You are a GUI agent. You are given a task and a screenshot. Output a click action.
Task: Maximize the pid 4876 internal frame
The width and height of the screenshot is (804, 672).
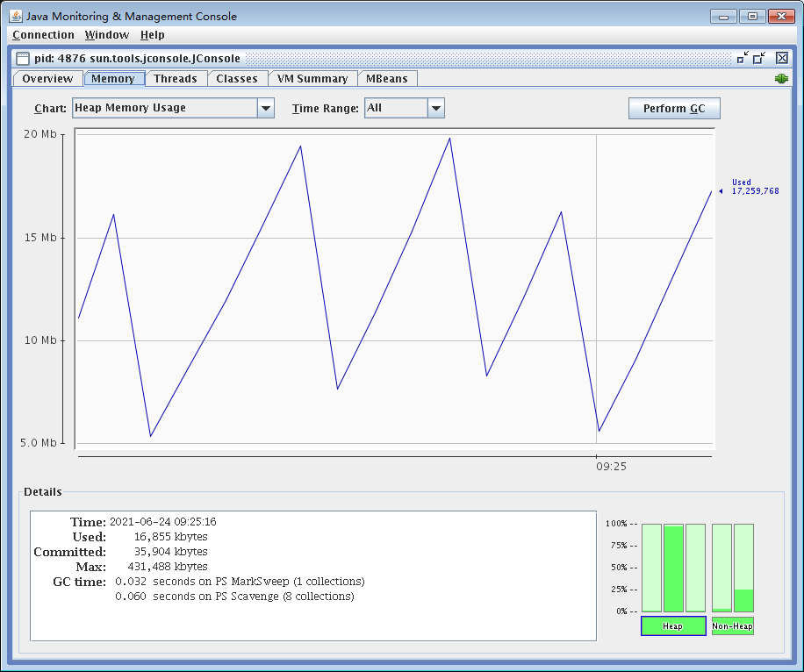coord(759,58)
